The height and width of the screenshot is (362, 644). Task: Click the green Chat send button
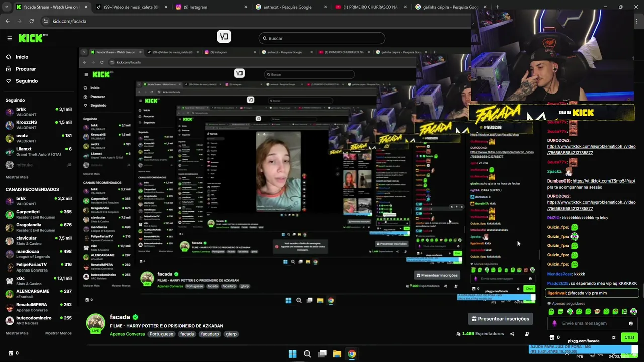click(x=629, y=337)
